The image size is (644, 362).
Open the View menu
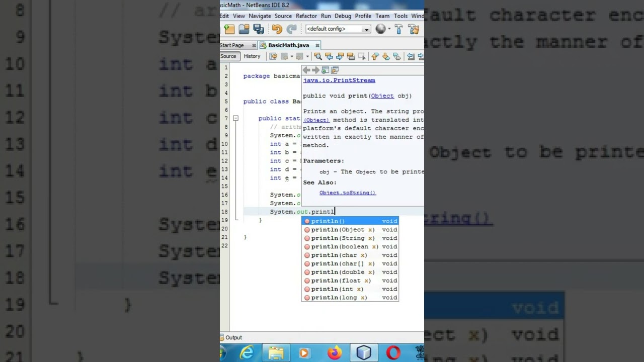pos(239,16)
